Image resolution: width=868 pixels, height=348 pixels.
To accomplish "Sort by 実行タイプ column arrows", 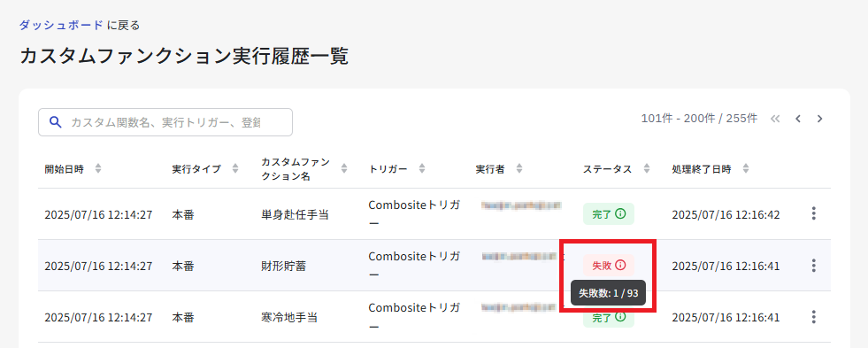I will 235,169.
